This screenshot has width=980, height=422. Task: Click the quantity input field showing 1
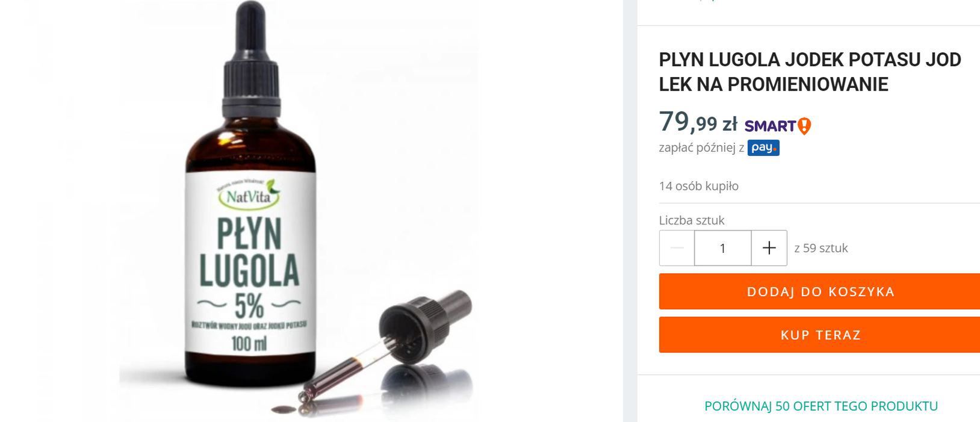pos(723,248)
